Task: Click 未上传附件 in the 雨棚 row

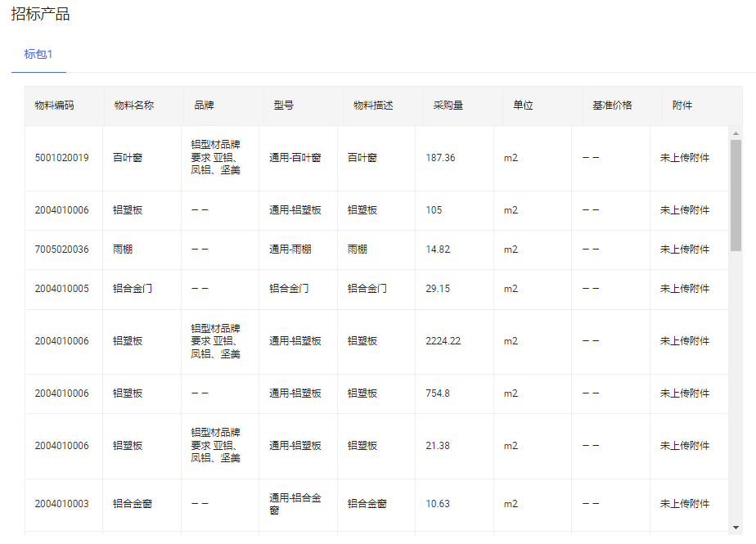Action: tap(685, 250)
